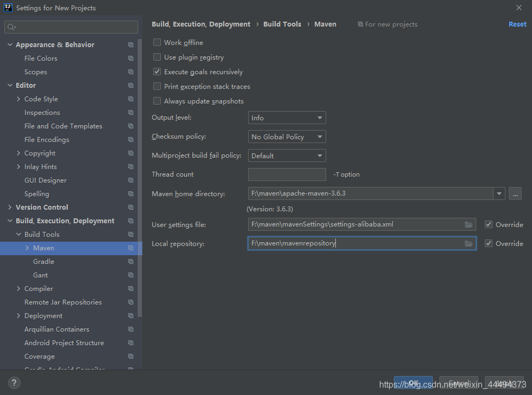Open the Output level dropdown
The image size is (532, 395).
click(287, 118)
